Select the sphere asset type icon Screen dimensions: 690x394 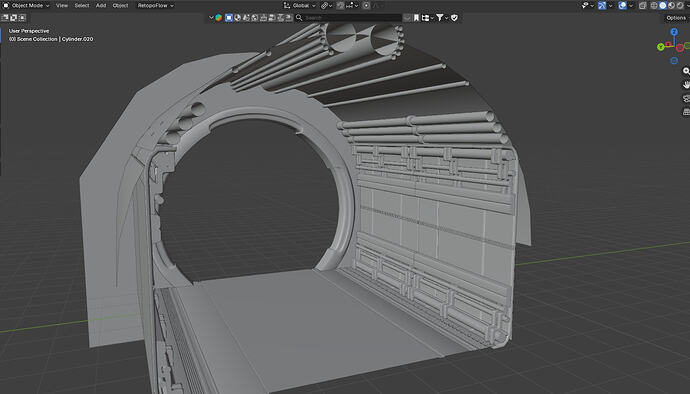[238, 18]
